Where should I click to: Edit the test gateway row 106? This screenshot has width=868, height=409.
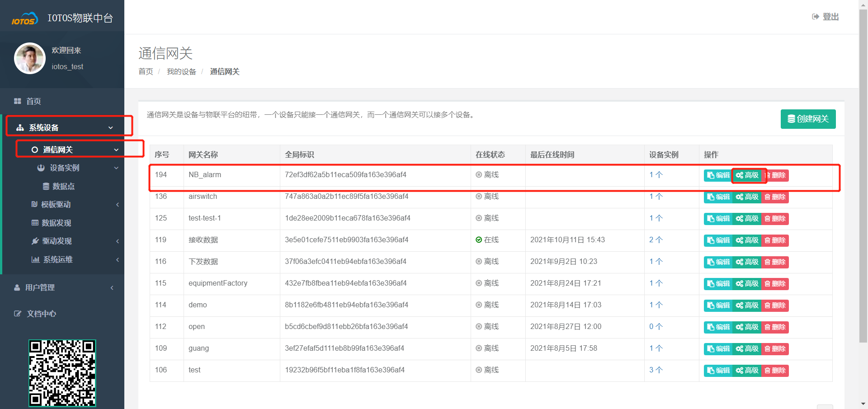coord(718,371)
